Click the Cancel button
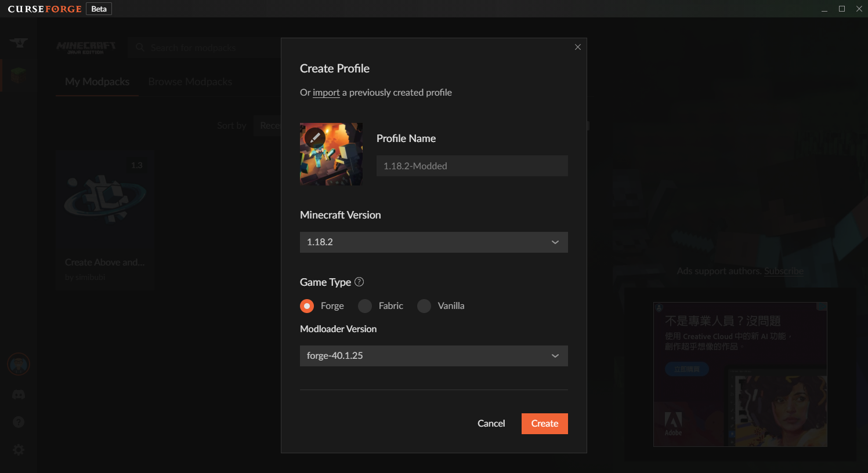Image resolution: width=868 pixels, height=473 pixels. click(491, 424)
